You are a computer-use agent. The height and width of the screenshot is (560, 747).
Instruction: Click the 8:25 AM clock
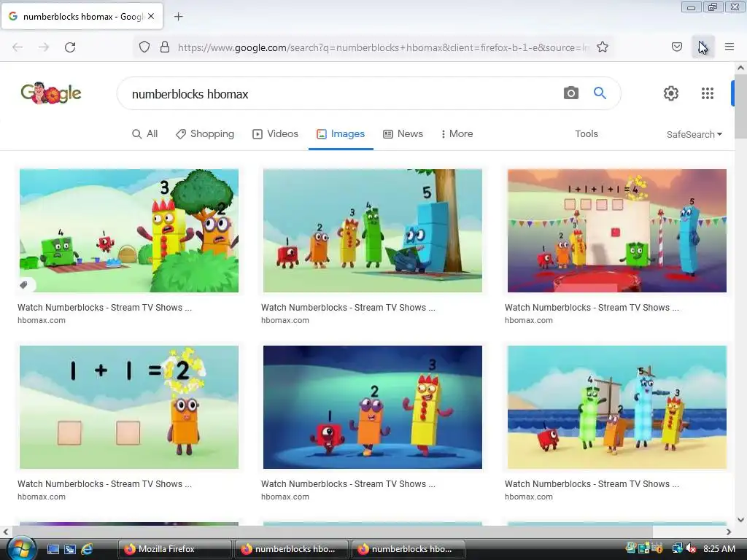719,549
